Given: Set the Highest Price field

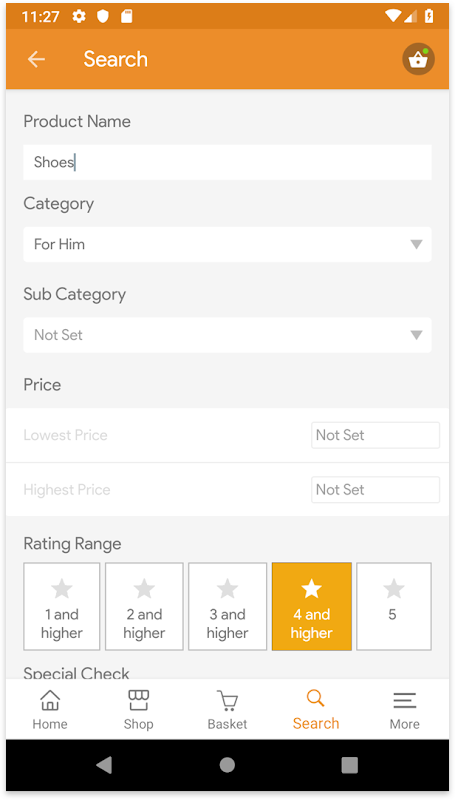Looking at the screenshot, I should [375, 490].
